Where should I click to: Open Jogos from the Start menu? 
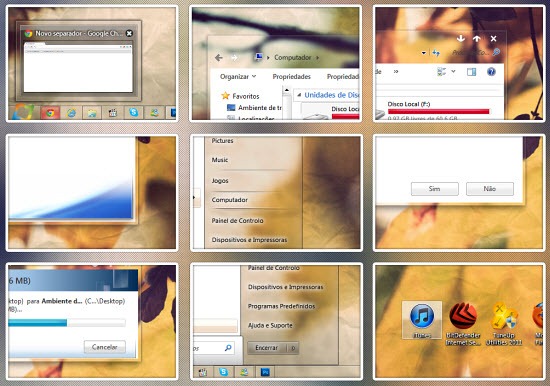(x=220, y=181)
